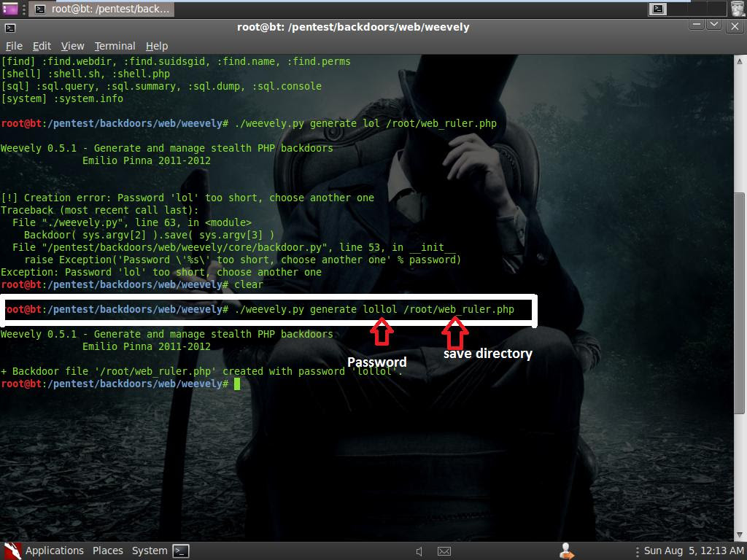Click the terminal scrollbar up arrow
The height and width of the screenshot is (560, 747).
click(740, 61)
